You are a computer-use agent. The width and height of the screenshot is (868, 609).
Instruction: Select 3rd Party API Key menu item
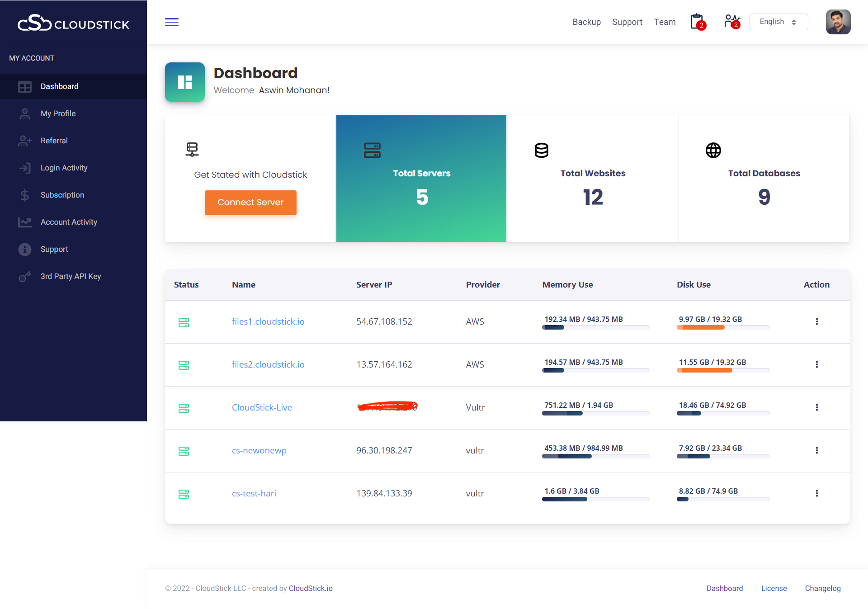tap(71, 276)
